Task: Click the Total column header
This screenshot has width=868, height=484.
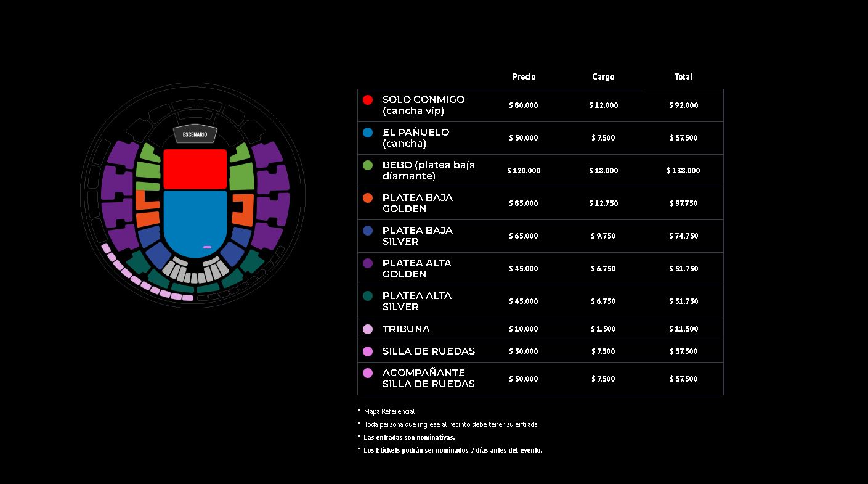Action: pos(683,76)
